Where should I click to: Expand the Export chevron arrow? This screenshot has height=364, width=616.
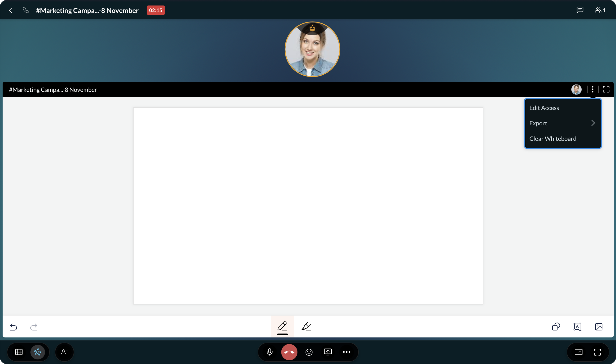pos(593,123)
